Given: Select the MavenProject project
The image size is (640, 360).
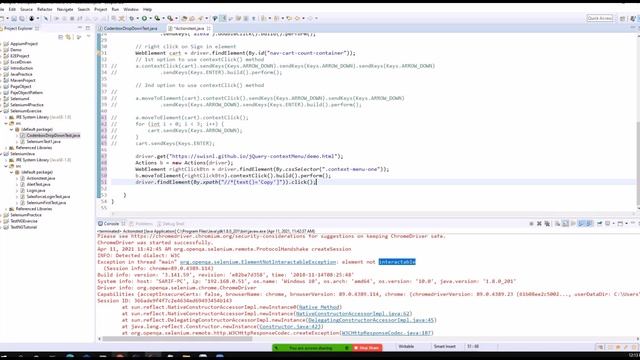Looking at the screenshot, I should [22, 80].
